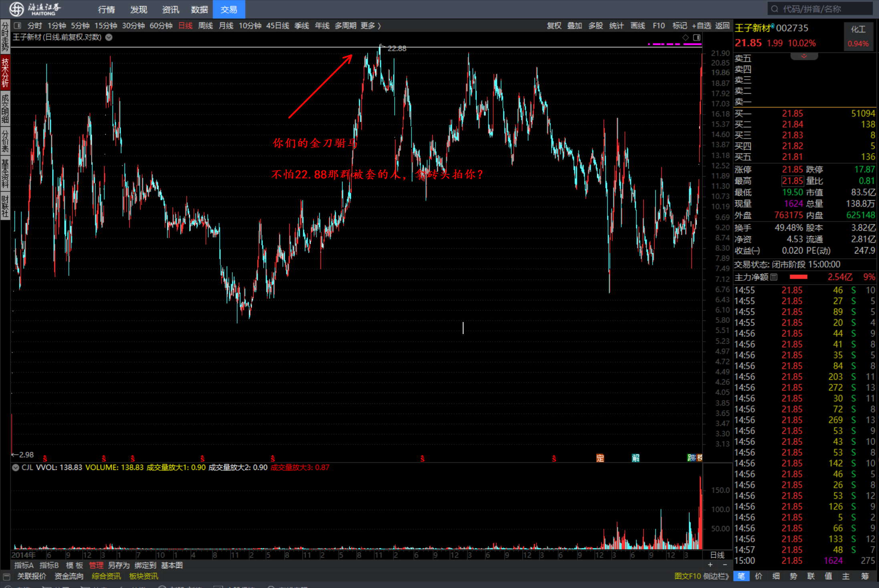This screenshot has height=588, width=879.
Task: Open chart title dropdown next to 王子新材
Action: click(109, 37)
